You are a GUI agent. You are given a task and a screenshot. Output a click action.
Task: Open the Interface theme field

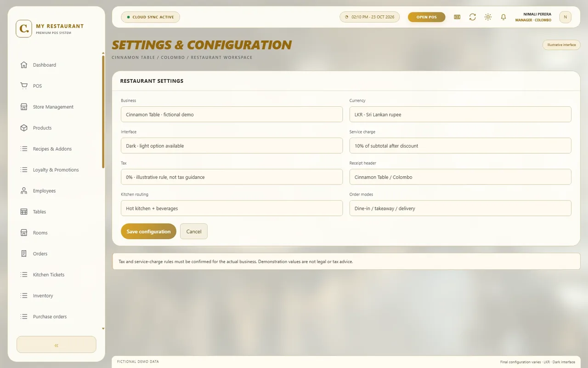pos(232,146)
